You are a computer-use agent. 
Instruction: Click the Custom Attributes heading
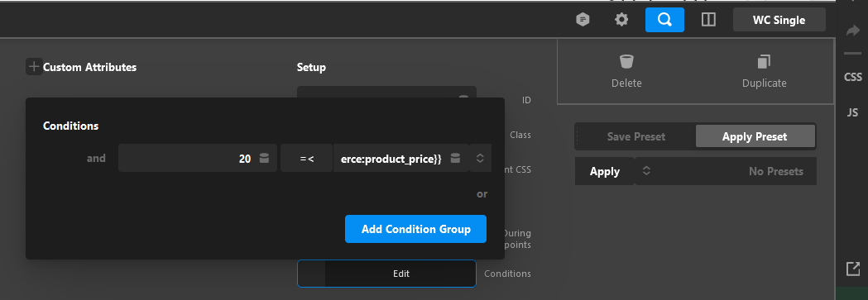point(89,68)
